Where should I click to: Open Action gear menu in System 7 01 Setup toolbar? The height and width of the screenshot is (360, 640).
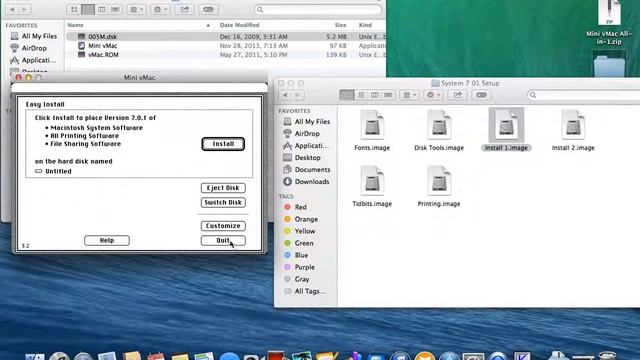433,95
